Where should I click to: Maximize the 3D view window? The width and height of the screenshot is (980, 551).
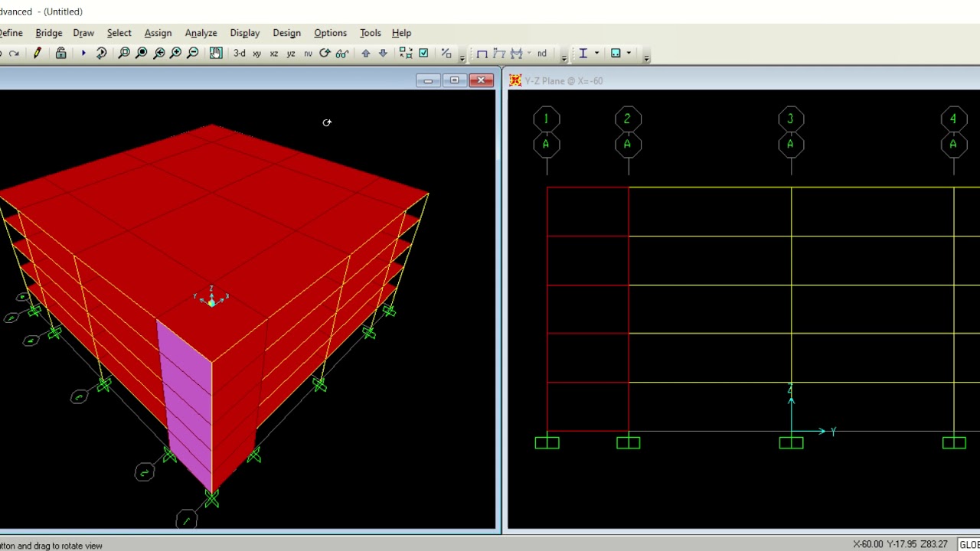pos(455,80)
